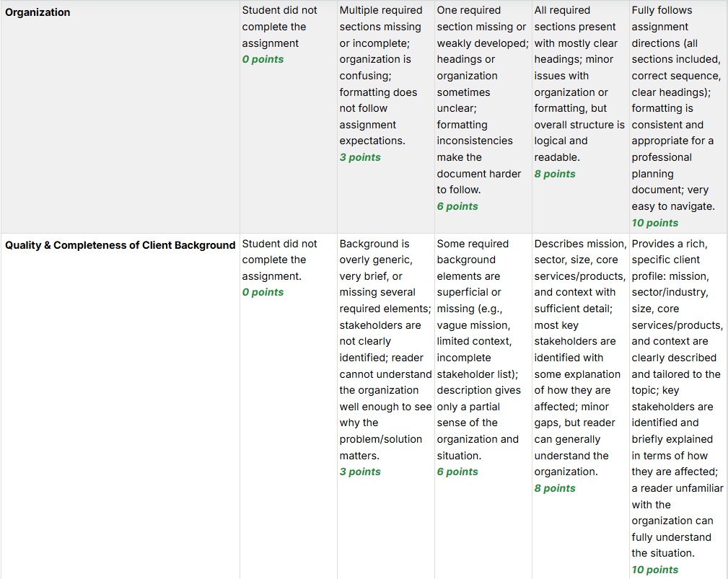Viewport: 728px width, 579px height.
Task: Choose 10 points for Client Background criterion
Action: tap(654, 570)
